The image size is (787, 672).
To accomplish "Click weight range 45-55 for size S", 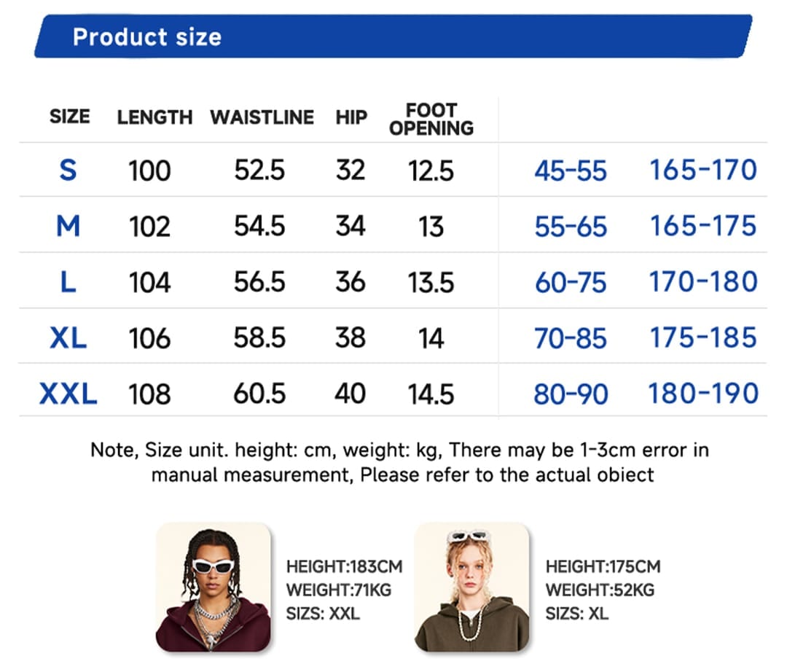I will pyautogui.click(x=571, y=171).
